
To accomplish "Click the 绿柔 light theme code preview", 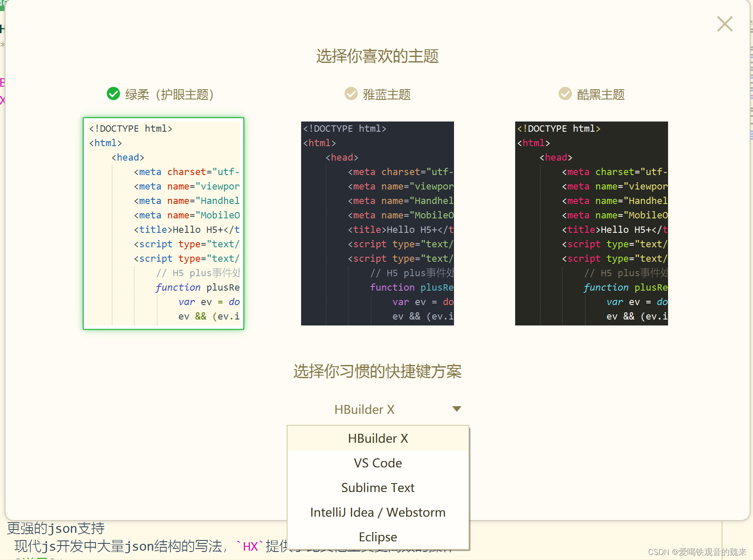I will click(164, 223).
